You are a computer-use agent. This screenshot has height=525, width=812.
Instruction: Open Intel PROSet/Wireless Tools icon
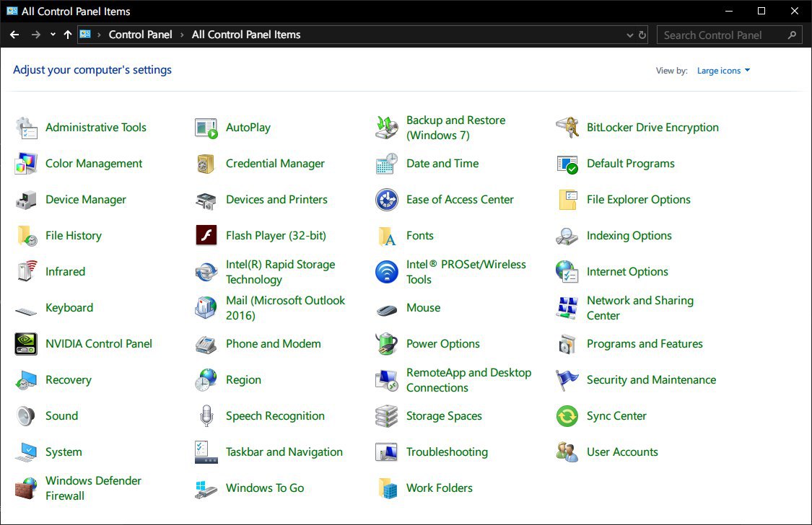(x=386, y=272)
